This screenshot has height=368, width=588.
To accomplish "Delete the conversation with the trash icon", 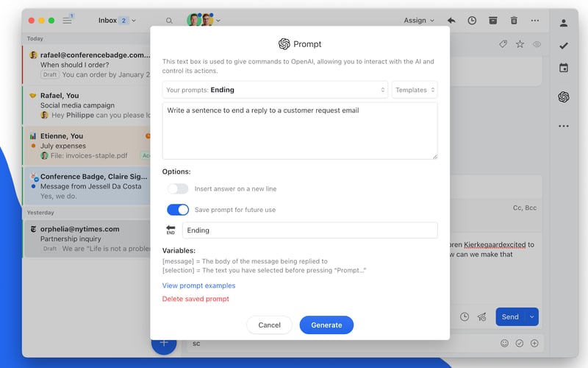I will (514, 21).
